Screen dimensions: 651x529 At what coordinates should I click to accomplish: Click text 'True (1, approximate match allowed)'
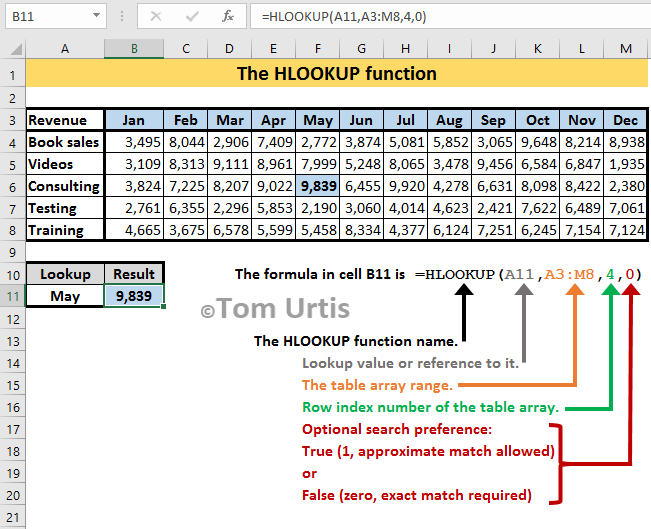pos(428,451)
